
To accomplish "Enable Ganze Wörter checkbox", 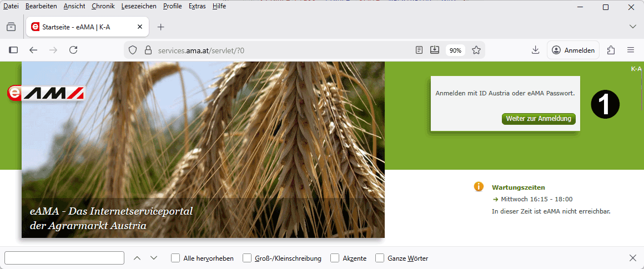I will point(380,258).
